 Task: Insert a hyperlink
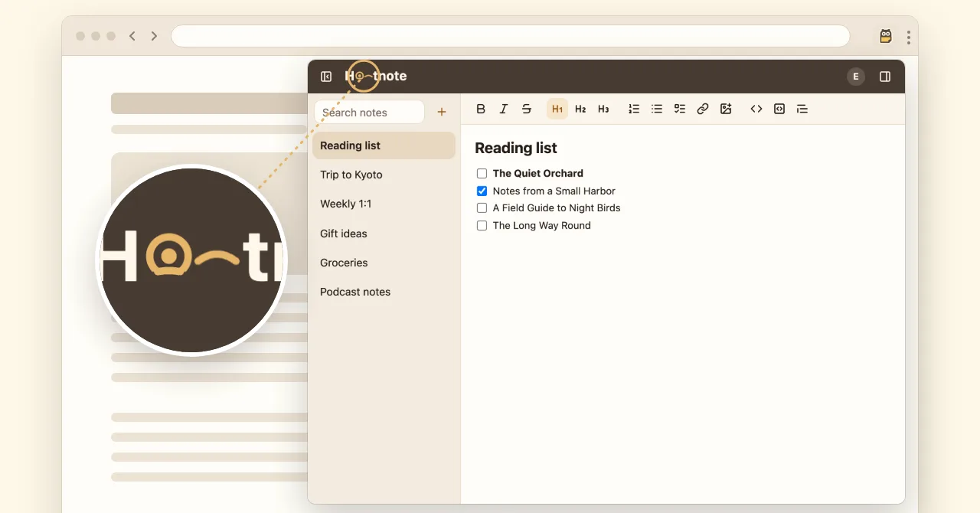(x=703, y=109)
